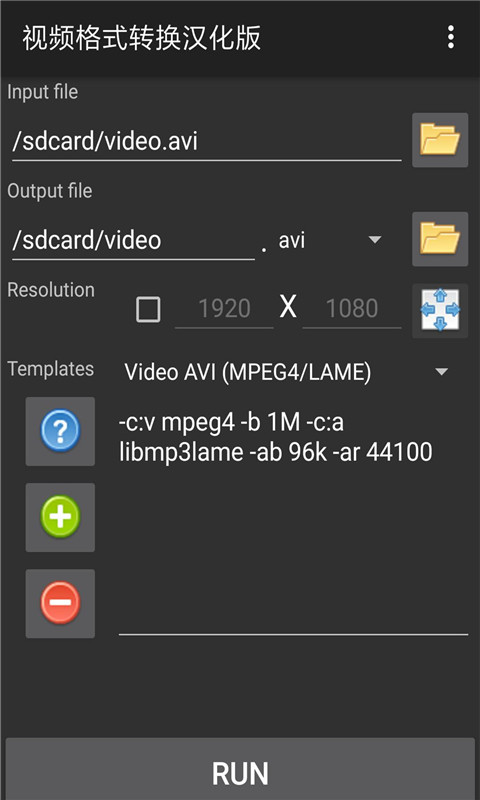The width and height of the screenshot is (480, 800).
Task: Open help with the blue question mark
Action: click(60, 432)
